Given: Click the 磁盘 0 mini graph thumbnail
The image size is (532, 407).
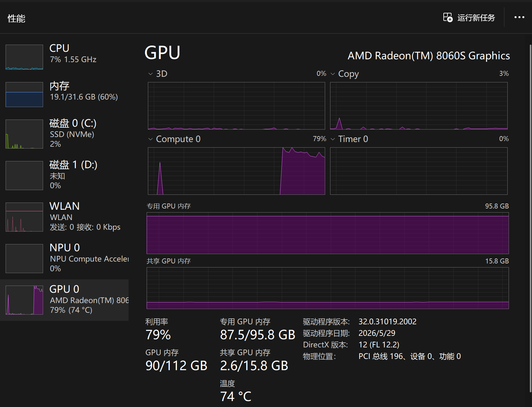Looking at the screenshot, I should point(24,134).
